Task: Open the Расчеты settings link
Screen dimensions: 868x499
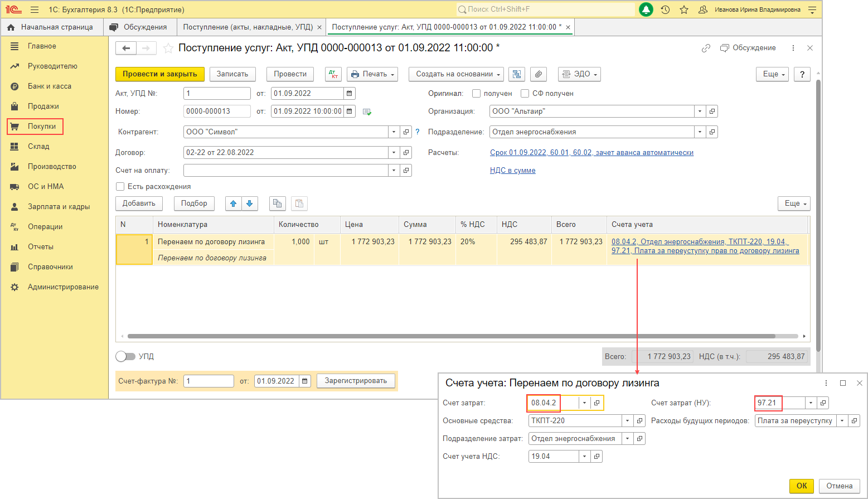Action: (x=591, y=153)
